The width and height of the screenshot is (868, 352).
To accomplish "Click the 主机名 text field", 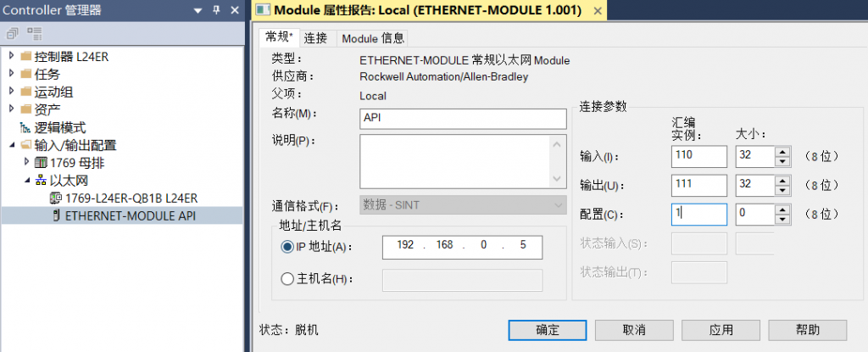I will (x=462, y=280).
